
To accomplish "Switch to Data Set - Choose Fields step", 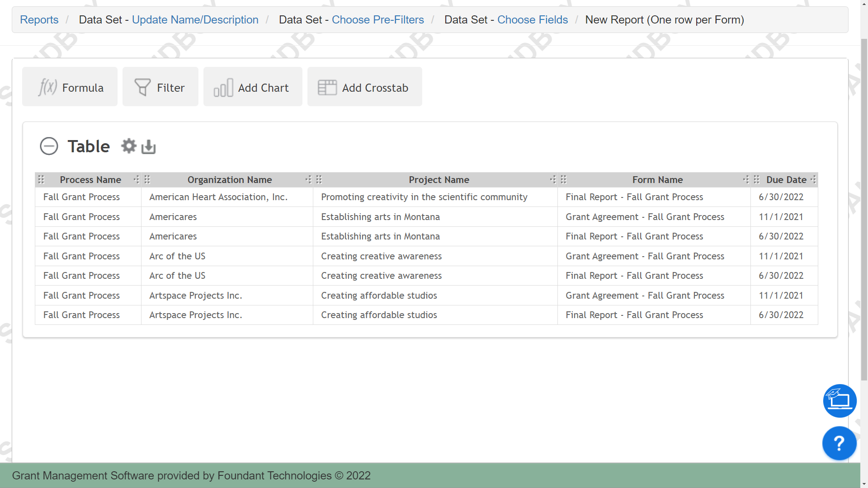I will click(x=532, y=19).
